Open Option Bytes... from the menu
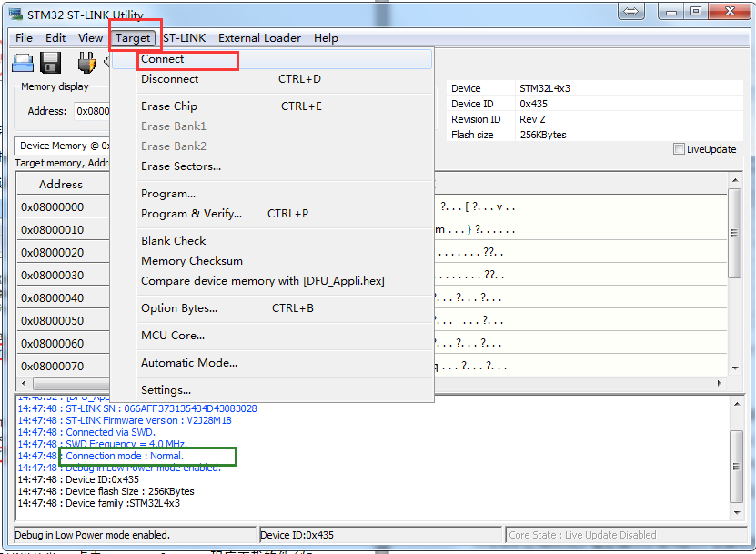 272,308
